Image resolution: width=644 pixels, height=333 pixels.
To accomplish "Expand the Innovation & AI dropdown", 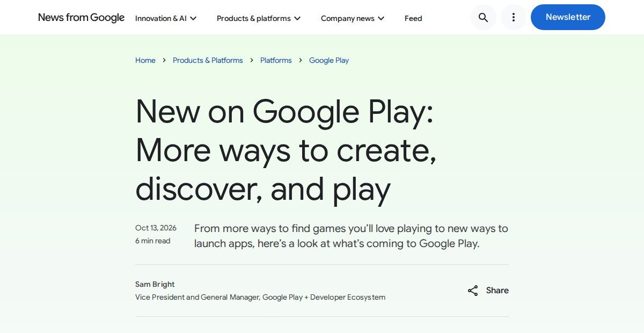I will coord(166,18).
